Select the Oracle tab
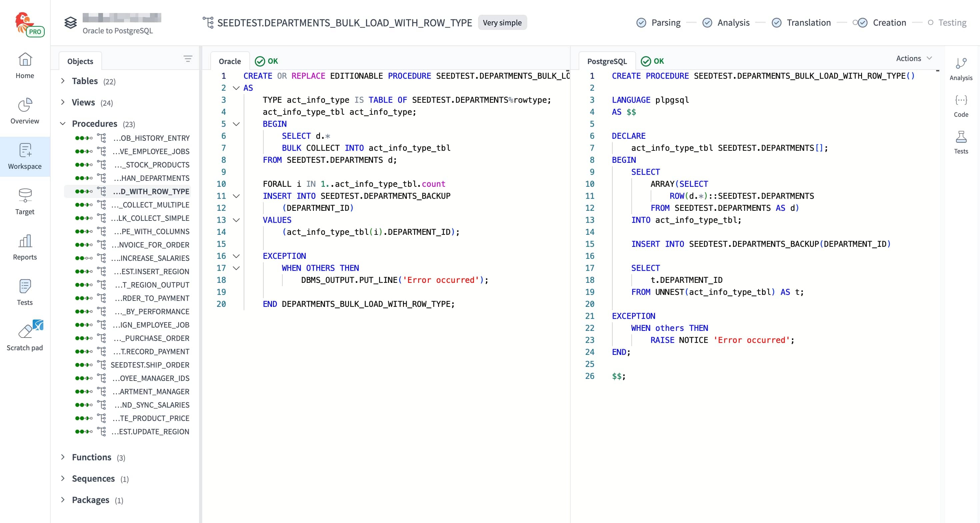 [x=229, y=61]
